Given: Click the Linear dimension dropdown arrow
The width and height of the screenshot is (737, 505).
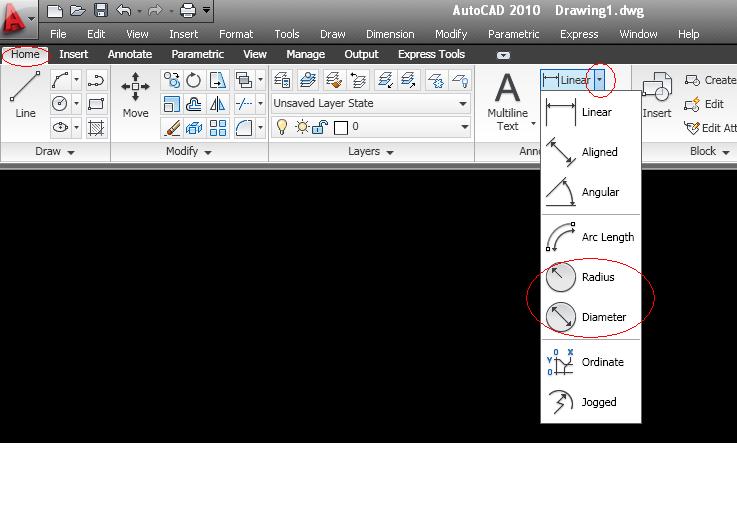Looking at the screenshot, I should pos(599,80).
